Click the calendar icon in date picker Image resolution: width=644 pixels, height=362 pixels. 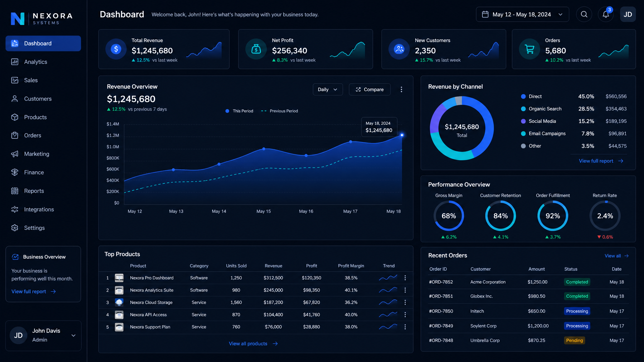pos(485,14)
